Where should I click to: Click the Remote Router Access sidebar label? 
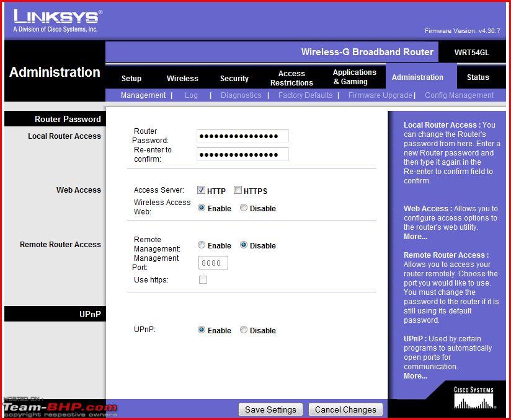60,244
